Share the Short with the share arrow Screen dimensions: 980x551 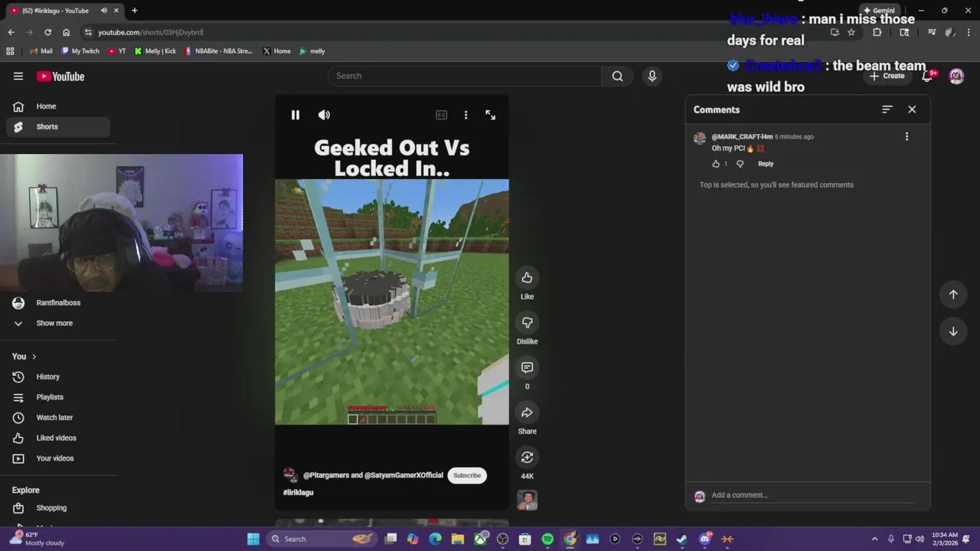[527, 413]
